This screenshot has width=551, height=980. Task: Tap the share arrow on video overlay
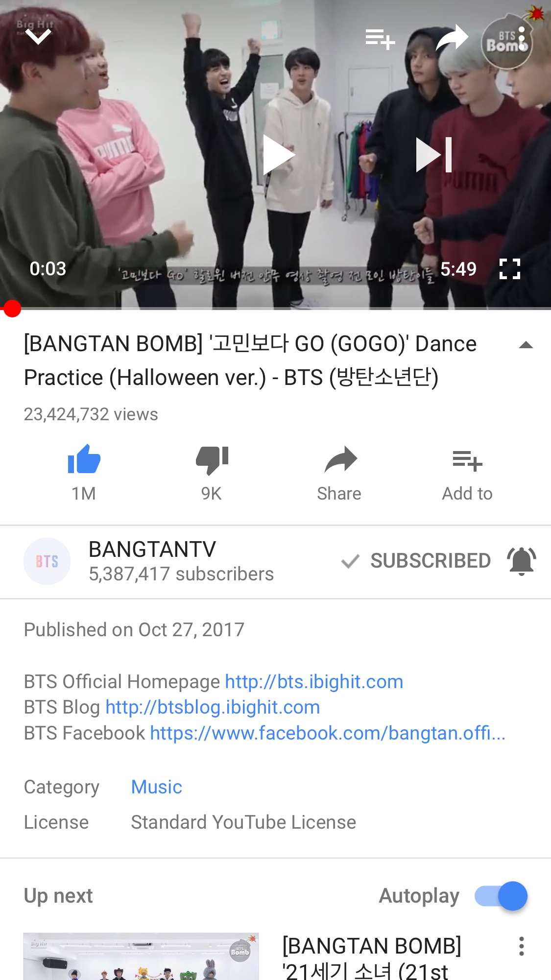point(452,37)
